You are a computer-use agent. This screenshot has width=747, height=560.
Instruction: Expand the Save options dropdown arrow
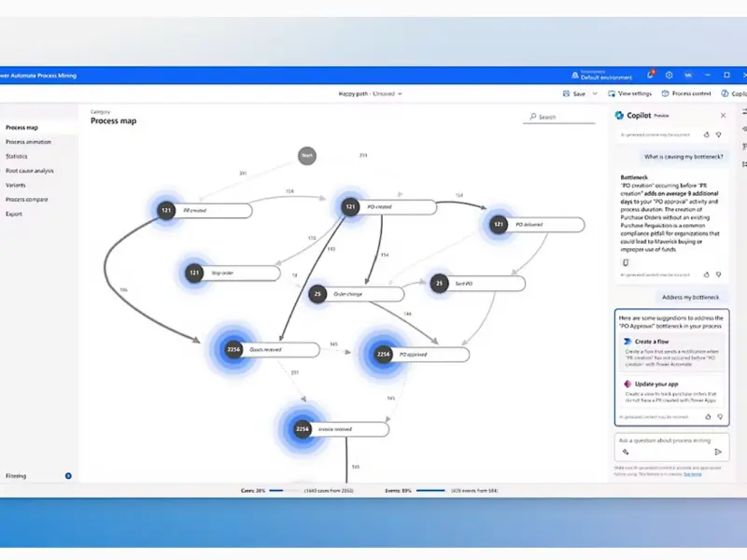coord(595,94)
